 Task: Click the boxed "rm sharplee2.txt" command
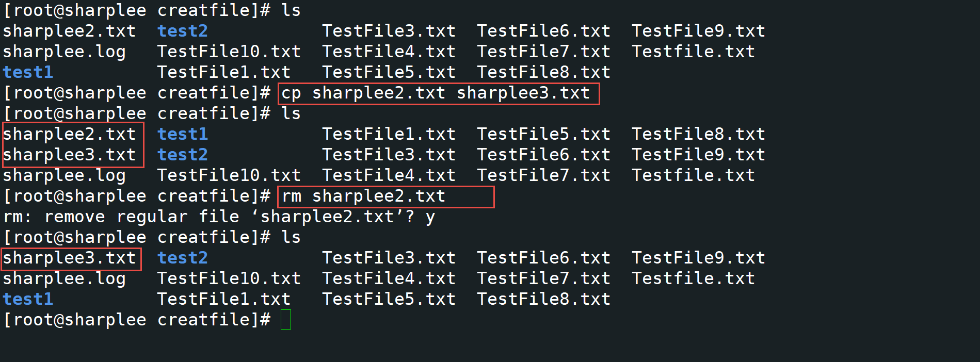(x=363, y=196)
